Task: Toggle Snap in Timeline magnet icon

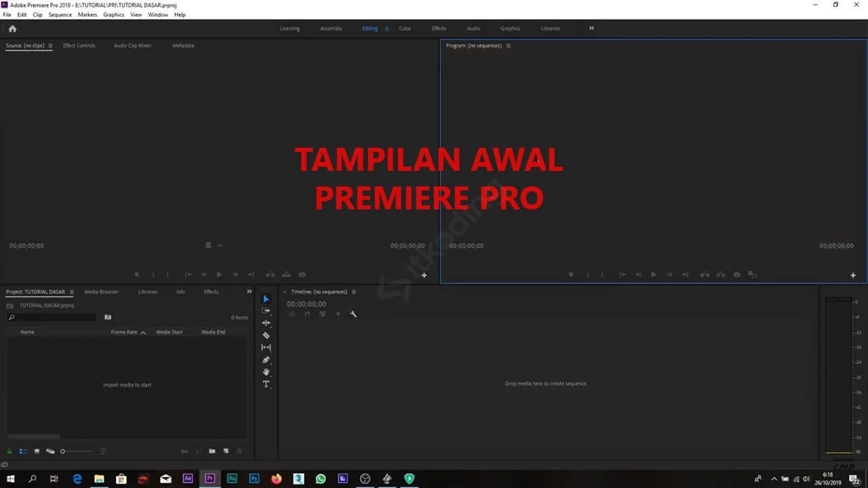Action: 307,314
